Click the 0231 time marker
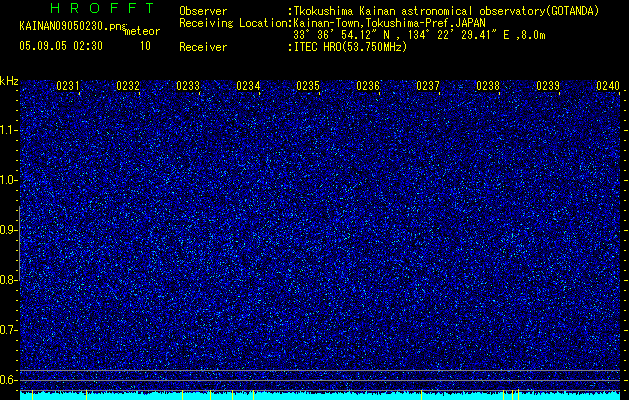This screenshot has width=629, height=400. point(67,86)
